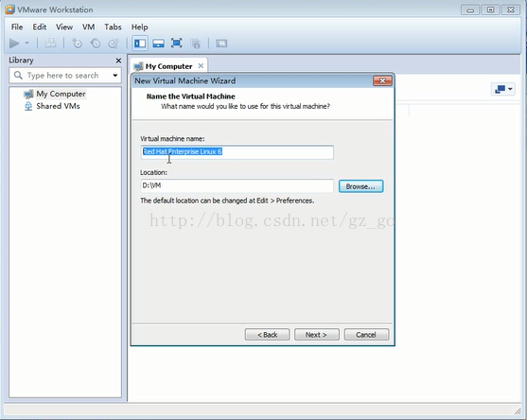This screenshot has width=527, height=420.
Task: Select Shared VMs in the Library tree
Action: (58, 106)
